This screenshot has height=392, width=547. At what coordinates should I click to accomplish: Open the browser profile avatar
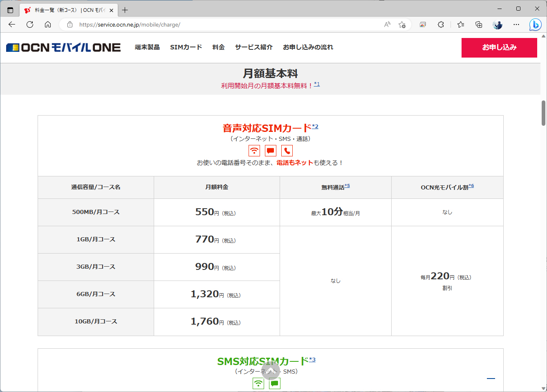click(498, 24)
